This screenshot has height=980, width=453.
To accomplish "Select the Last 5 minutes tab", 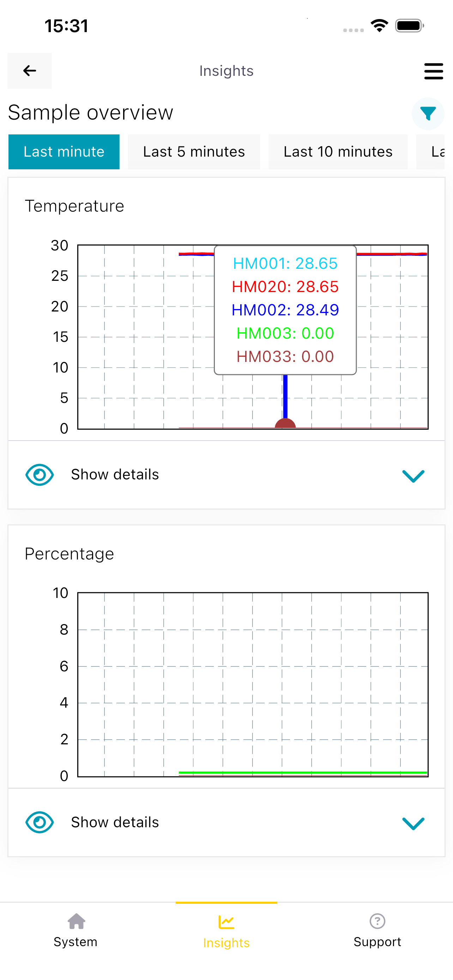I will click(194, 152).
